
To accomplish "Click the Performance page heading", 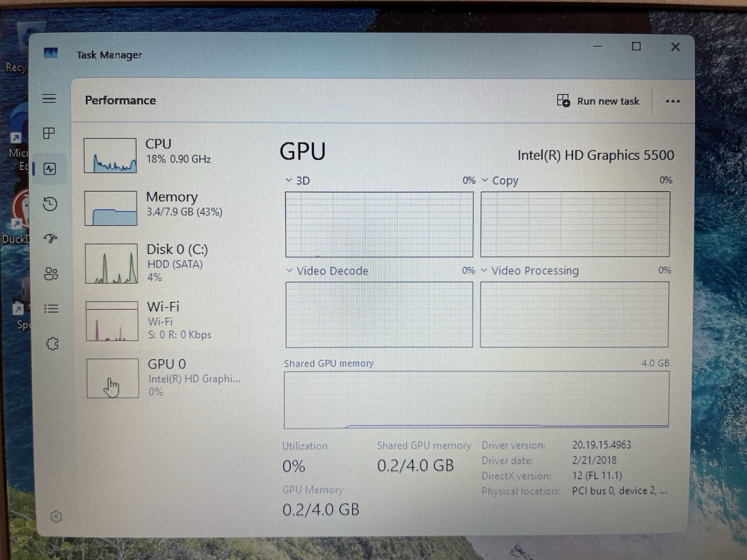I will [120, 100].
